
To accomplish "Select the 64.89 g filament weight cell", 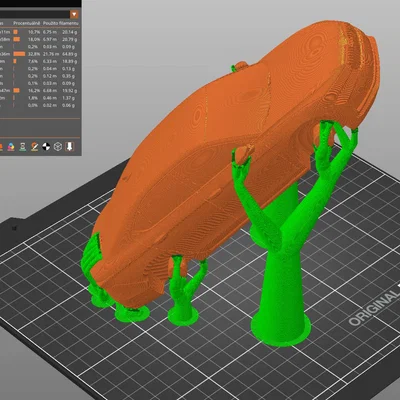I will point(69,54).
